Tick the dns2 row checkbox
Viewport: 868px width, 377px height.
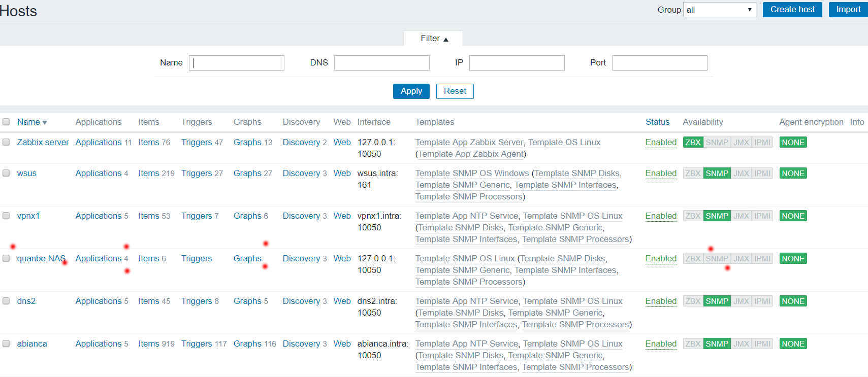(6, 301)
